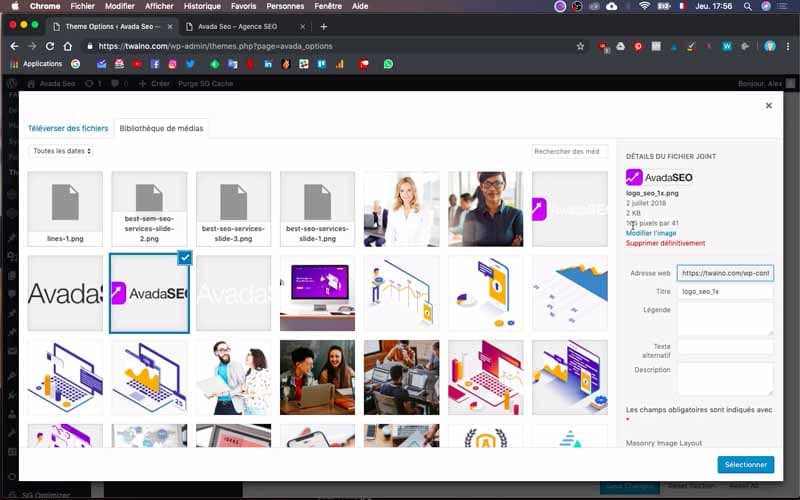Image resolution: width=800 pixels, height=500 pixels.
Task: Select the 'Bibliothèque de médias' tab
Action: pyautogui.click(x=161, y=129)
